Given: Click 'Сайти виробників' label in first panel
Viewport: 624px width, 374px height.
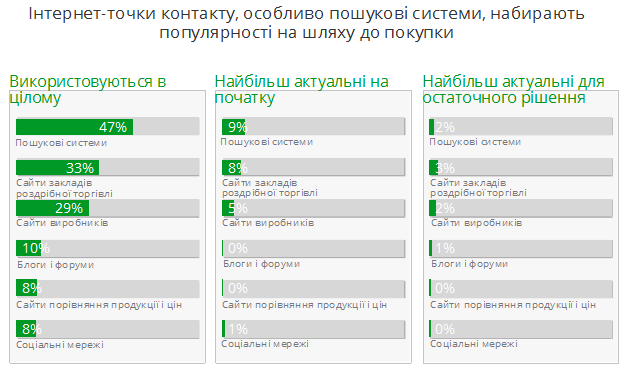Looking at the screenshot, I should tap(62, 223).
